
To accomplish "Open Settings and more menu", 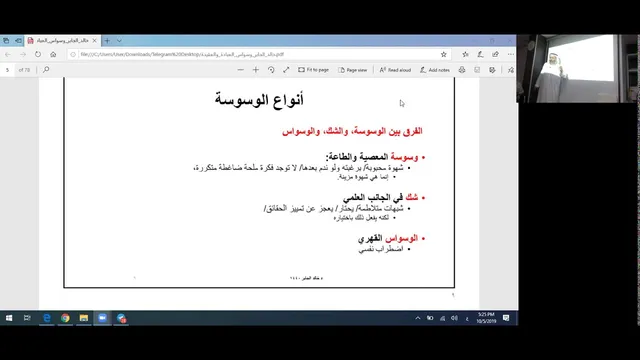I will (x=511, y=54).
